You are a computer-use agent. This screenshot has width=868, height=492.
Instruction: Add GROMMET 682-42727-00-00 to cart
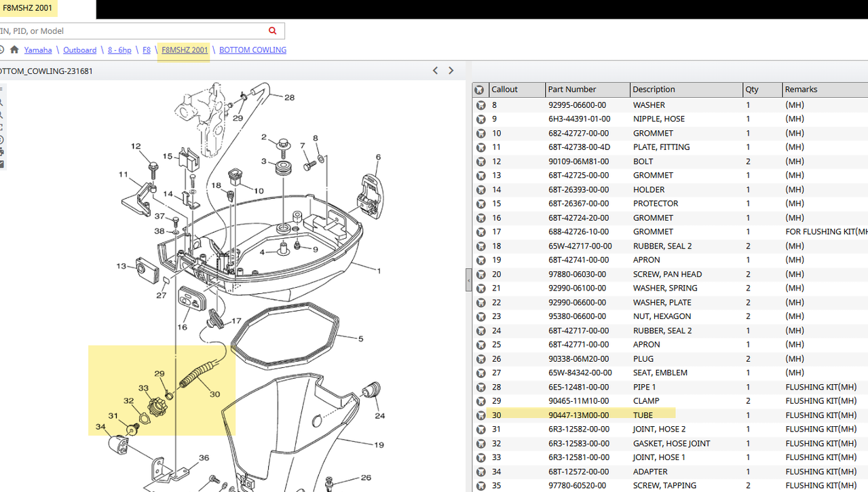tap(480, 133)
